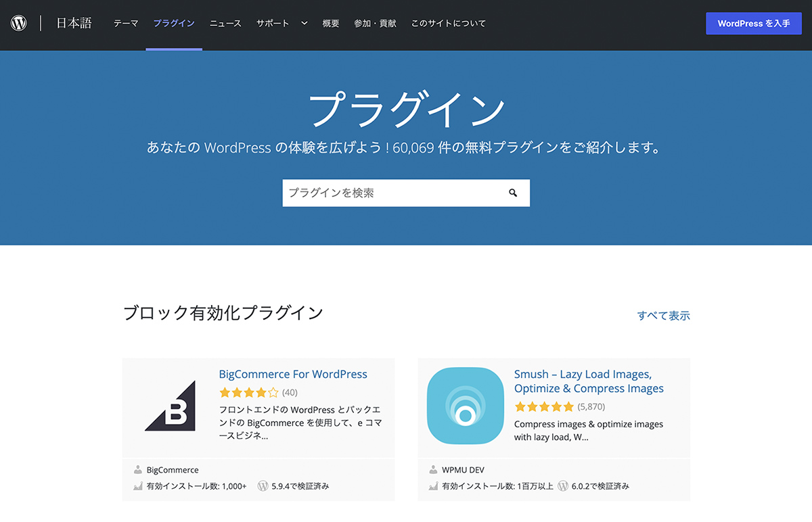Click the WordPress を入手 button
This screenshot has width=812, height=522.
click(754, 23)
